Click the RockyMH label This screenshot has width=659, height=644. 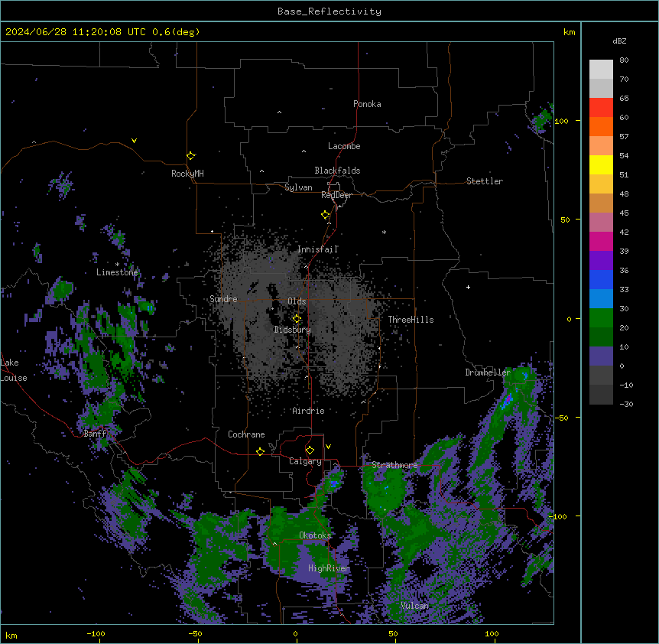(187, 174)
